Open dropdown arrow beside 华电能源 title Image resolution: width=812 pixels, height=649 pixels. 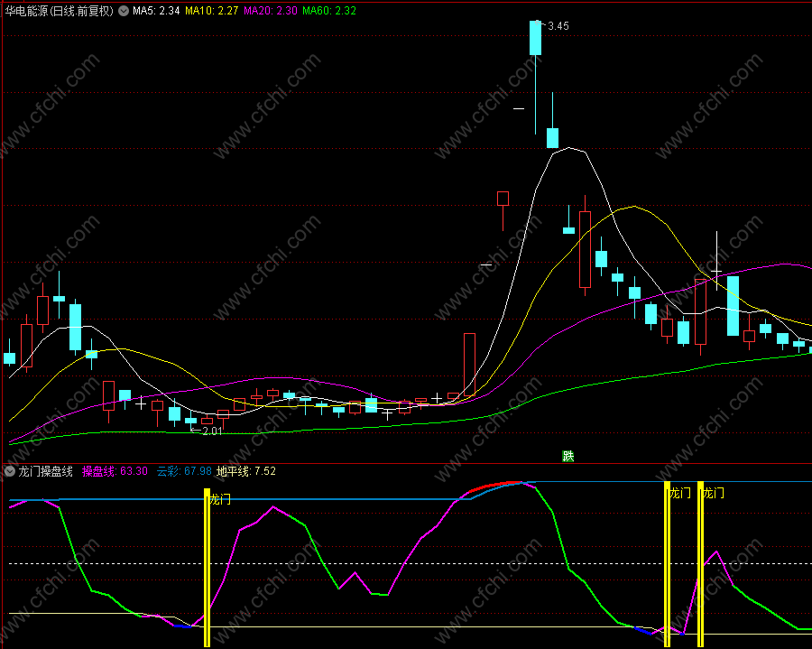(124, 11)
